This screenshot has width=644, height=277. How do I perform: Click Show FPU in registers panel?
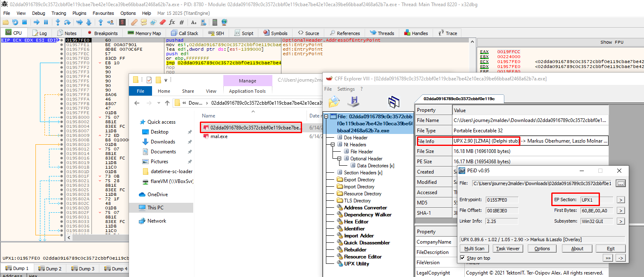click(x=612, y=42)
